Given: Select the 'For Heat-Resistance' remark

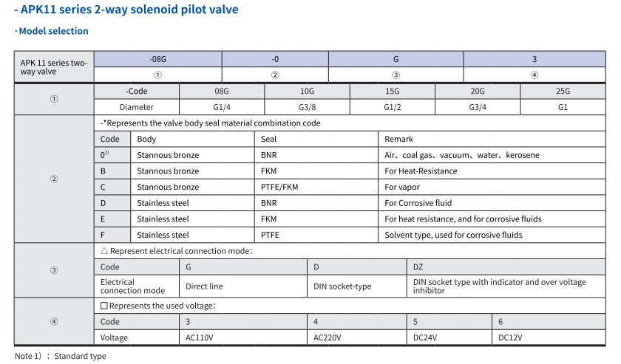Looking at the screenshot, I should click(421, 171).
